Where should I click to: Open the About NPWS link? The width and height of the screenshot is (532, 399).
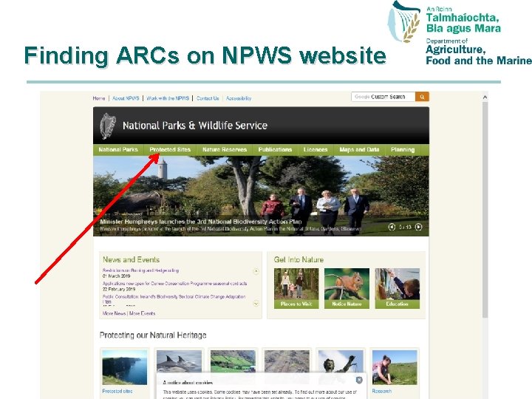(126, 98)
